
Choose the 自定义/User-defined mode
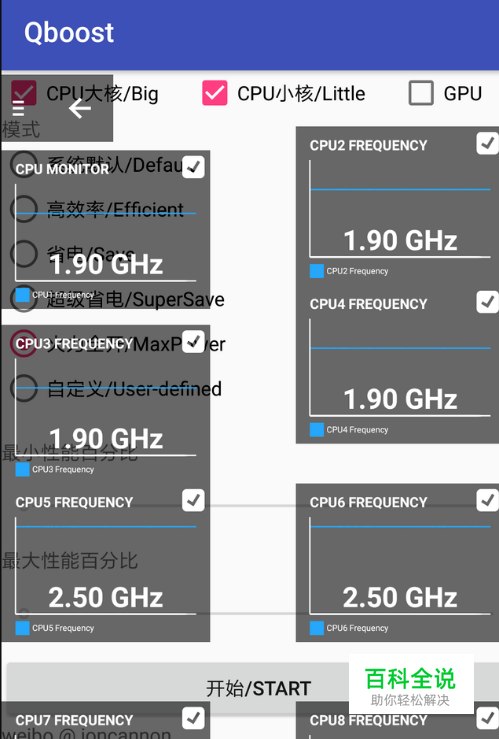[24, 389]
